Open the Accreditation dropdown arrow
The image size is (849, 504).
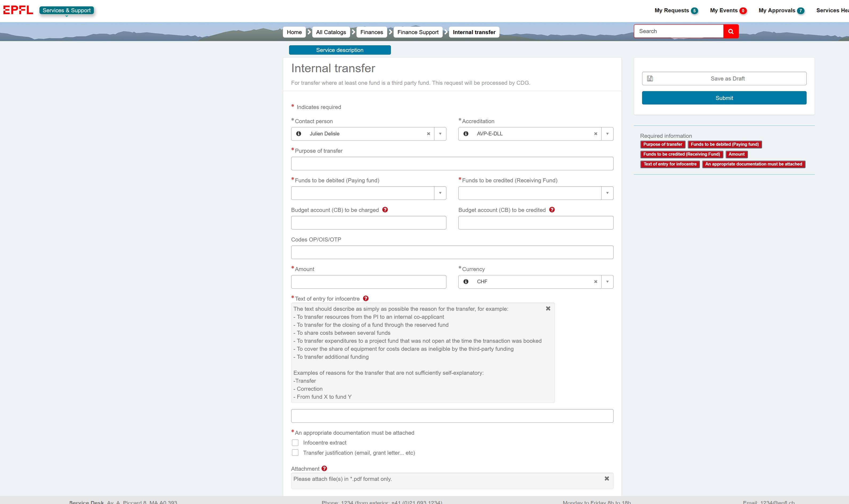coord(607,134)
